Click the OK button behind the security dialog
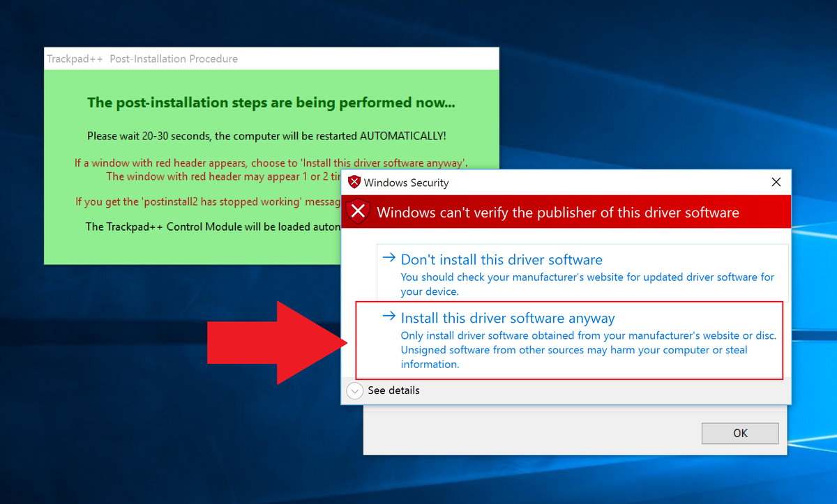The image size is (837, 504). 740,433
